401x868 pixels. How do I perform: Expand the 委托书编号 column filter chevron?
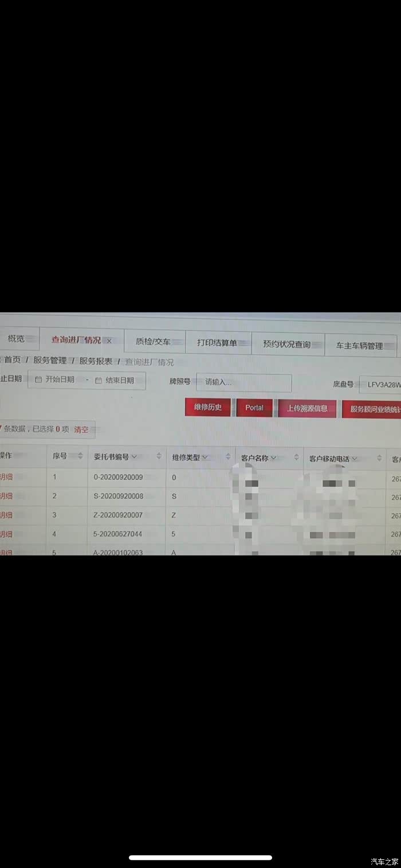tap(134, 457)
